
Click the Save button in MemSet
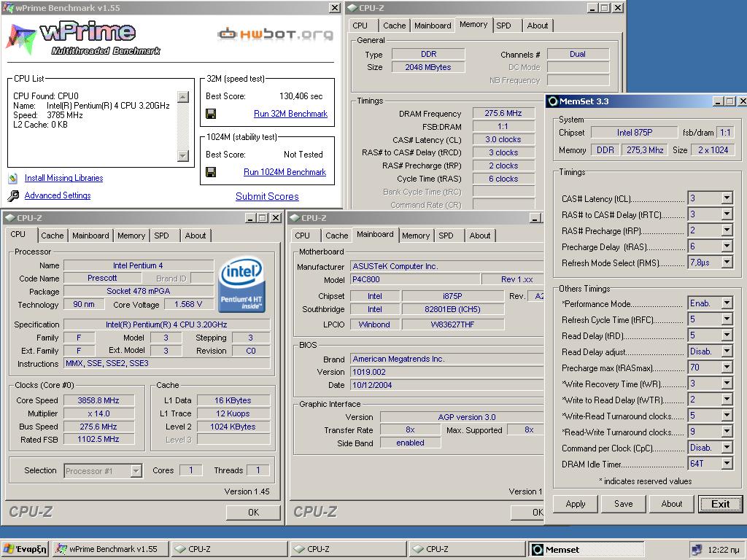(x=624, y=504)
